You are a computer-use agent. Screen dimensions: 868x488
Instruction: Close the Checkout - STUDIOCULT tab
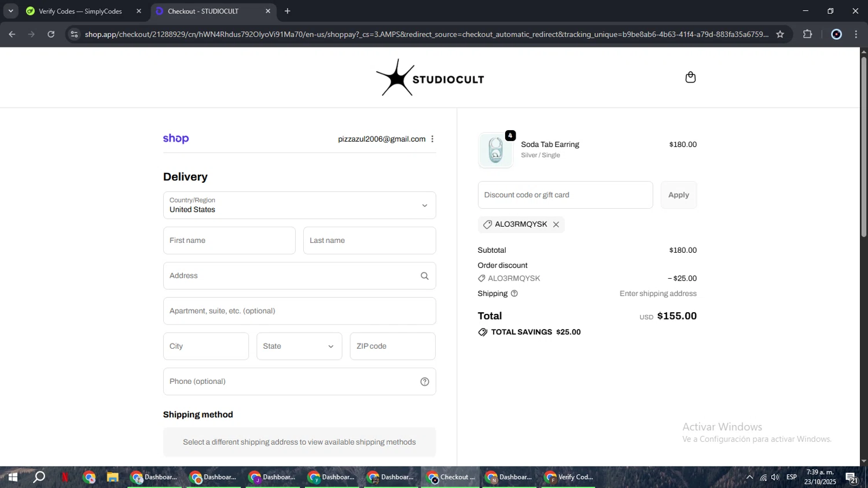click(x=268, y=11)
